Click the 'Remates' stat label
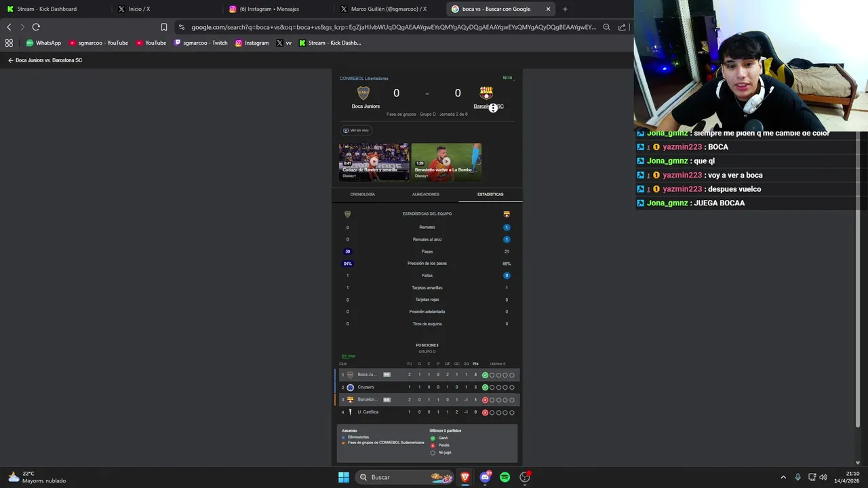The width and height of the screenshot is (868, 488). (x=427, y=228)
